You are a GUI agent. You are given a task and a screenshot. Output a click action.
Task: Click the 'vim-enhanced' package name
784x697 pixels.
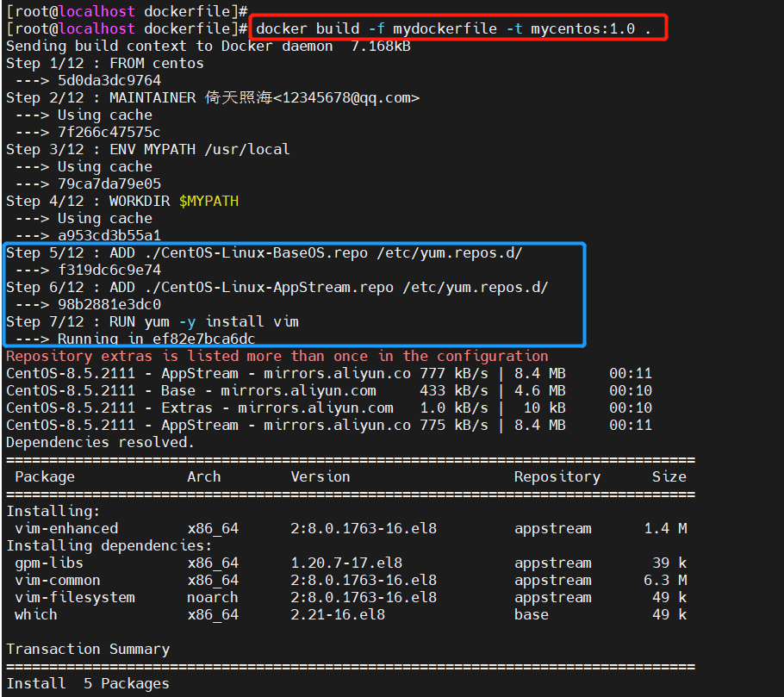point(66,528)
